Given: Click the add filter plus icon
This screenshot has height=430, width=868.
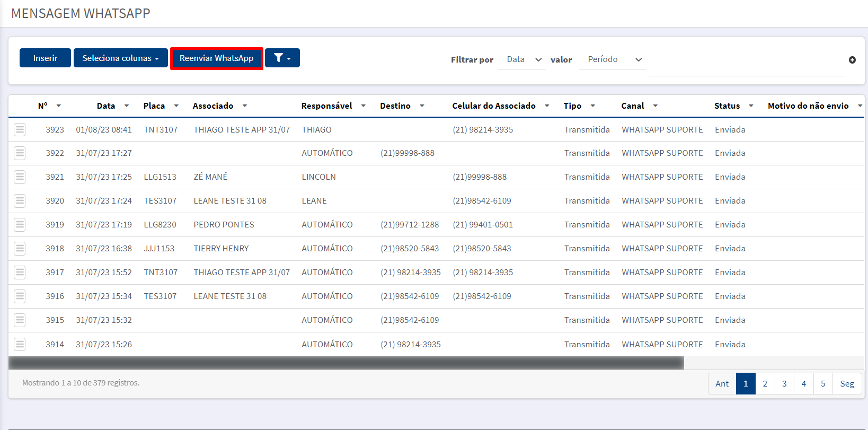Looking at the screenshot, I should click(x=852, y=60).
